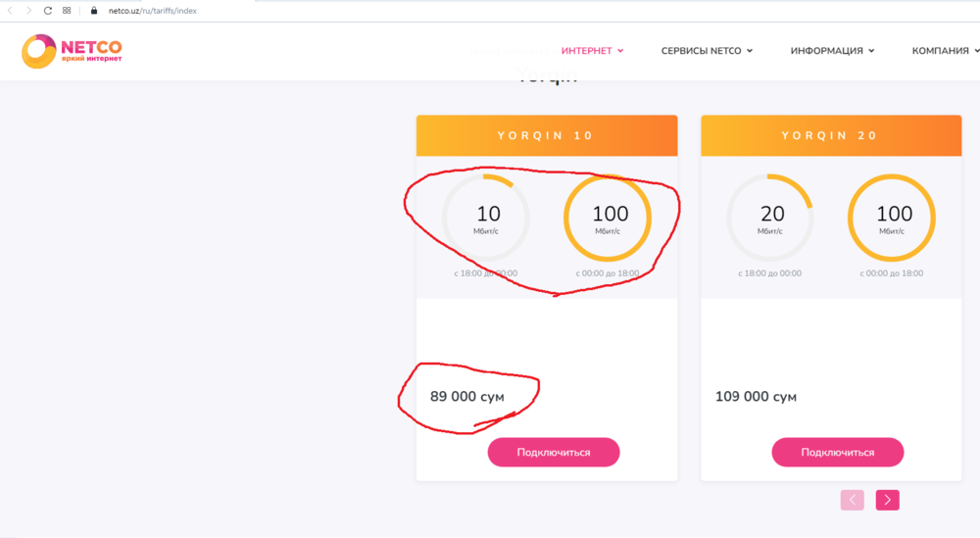The width and height of the screenshot is (980, 538).
Task: Go to next tariff with right arrow
Action: coord(887,500)
